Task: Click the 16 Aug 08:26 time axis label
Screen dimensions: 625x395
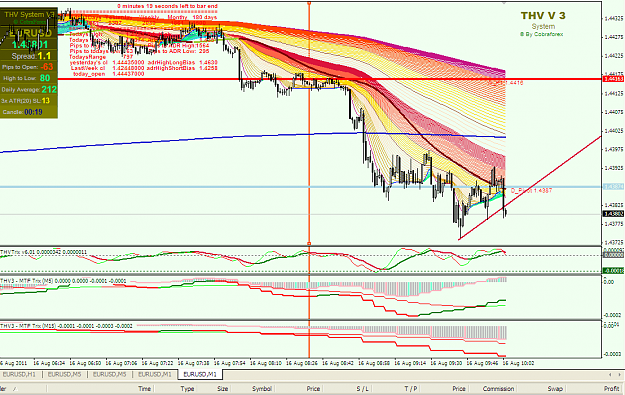Action: (302, 363)
